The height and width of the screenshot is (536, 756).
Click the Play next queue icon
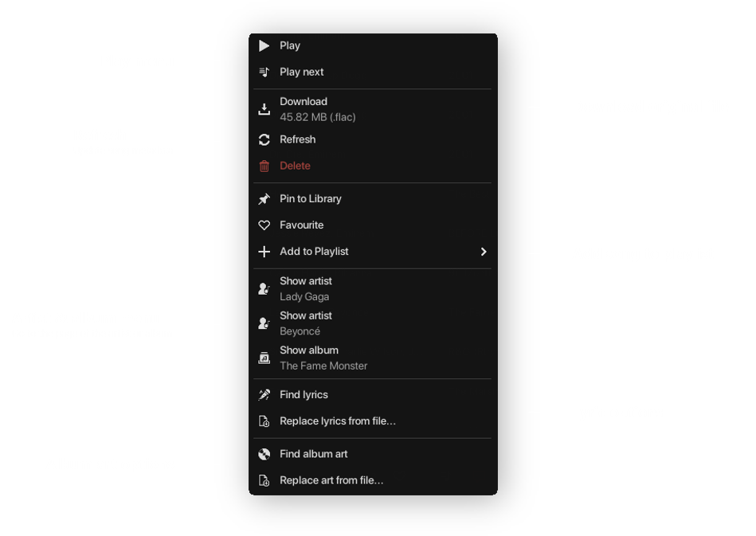[x=264, y=72]
